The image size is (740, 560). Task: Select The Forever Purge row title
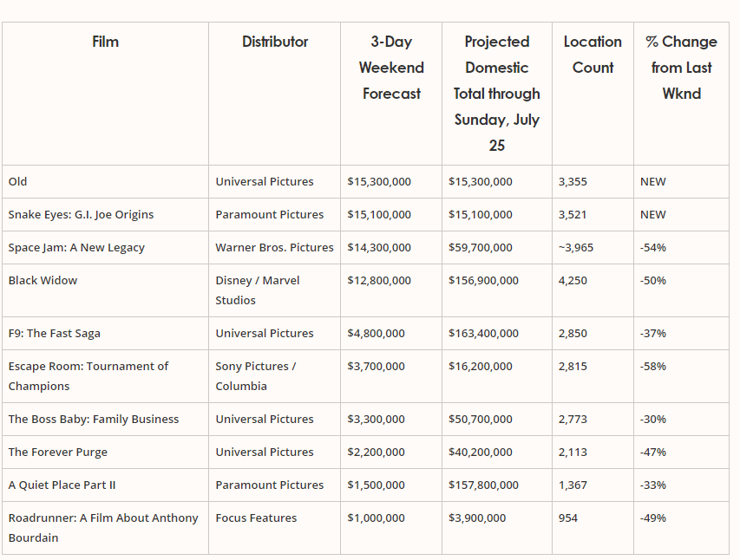pyautogui.click(x=58, y=453)
